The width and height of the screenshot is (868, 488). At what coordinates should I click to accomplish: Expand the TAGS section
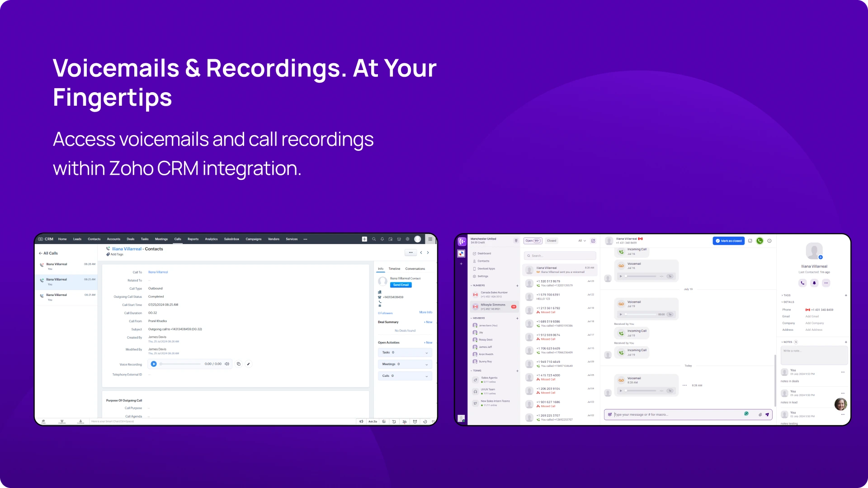[786, 296]
